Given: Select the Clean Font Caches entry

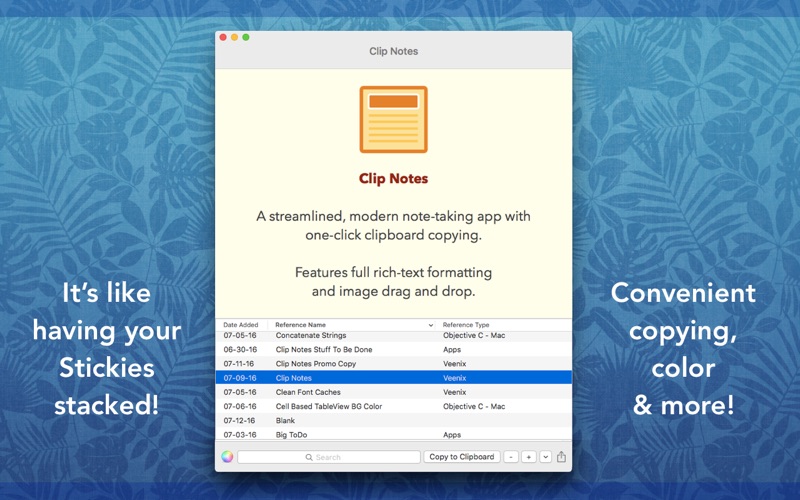Looking at the screenshot, I should tap(393, 392).
